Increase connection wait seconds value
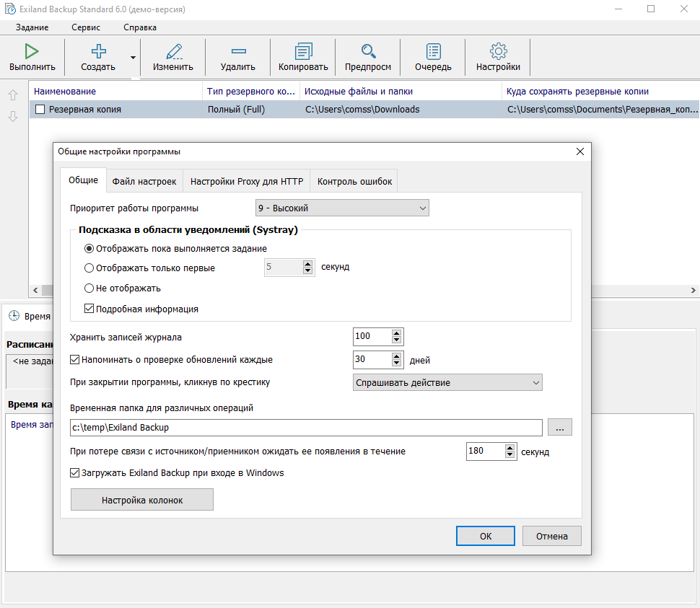Image resolution: width=700 pixels, height=608 pixels. (509, 448)
